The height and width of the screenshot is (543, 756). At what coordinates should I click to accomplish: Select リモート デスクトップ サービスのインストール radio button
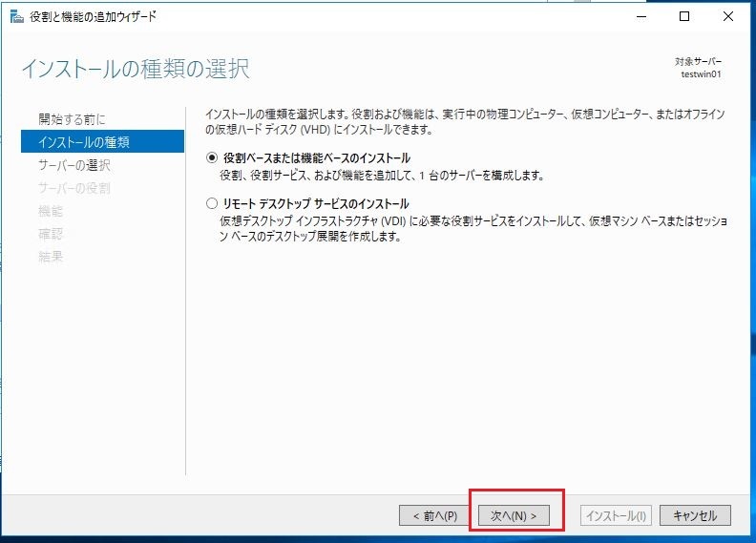coord(212,203)
